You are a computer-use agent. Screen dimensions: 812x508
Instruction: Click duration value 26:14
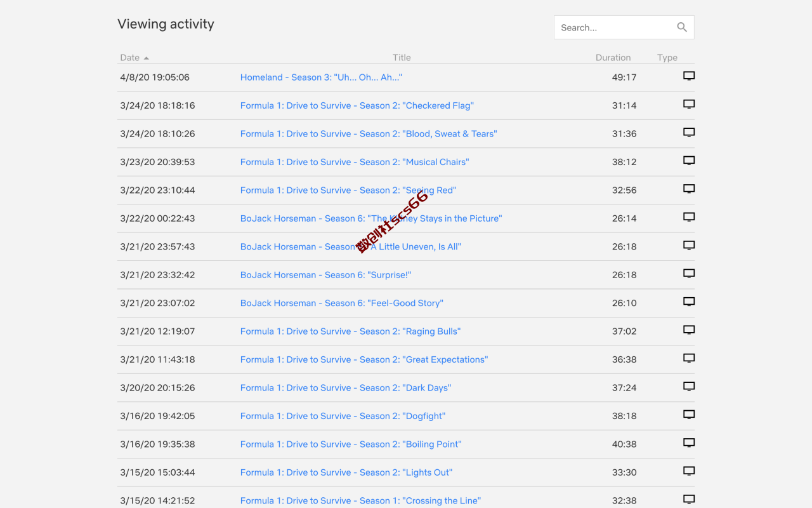point(624,218)
